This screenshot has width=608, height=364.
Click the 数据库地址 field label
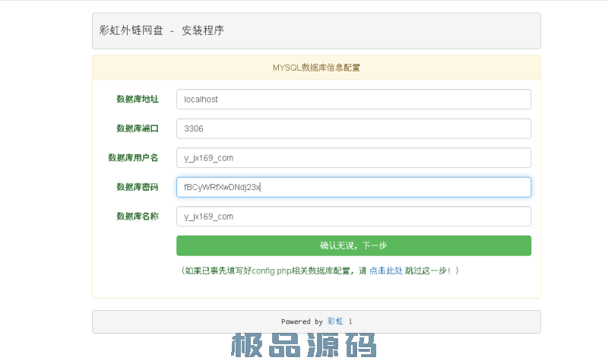tap(137, 99)
